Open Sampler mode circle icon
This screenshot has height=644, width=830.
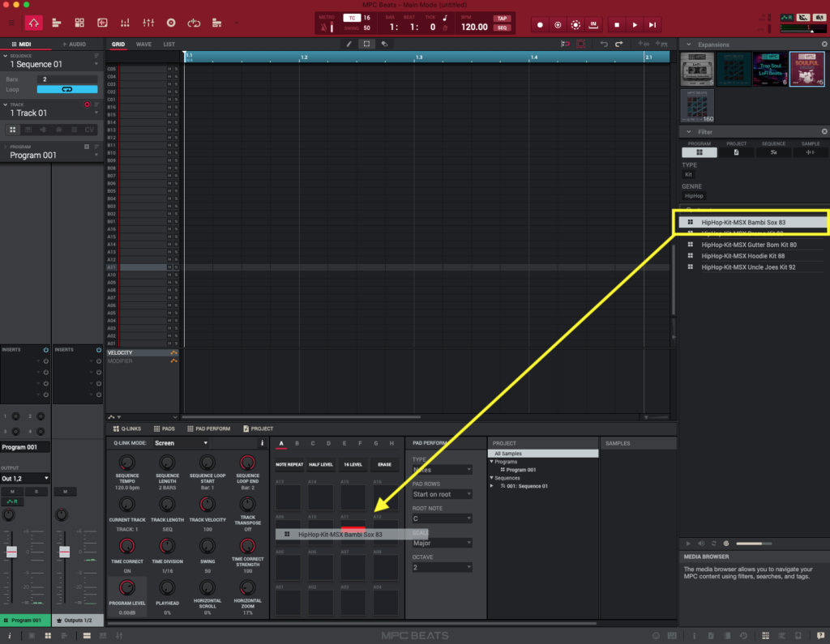click(171, 23)
